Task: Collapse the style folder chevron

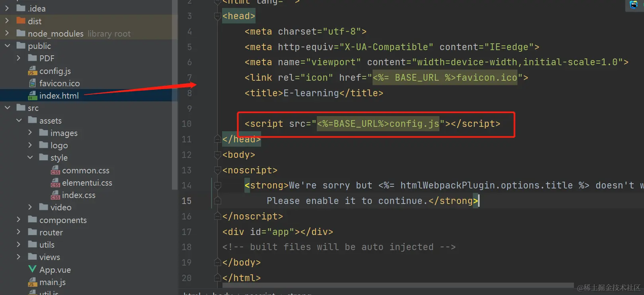Action: tap(30, 157)
